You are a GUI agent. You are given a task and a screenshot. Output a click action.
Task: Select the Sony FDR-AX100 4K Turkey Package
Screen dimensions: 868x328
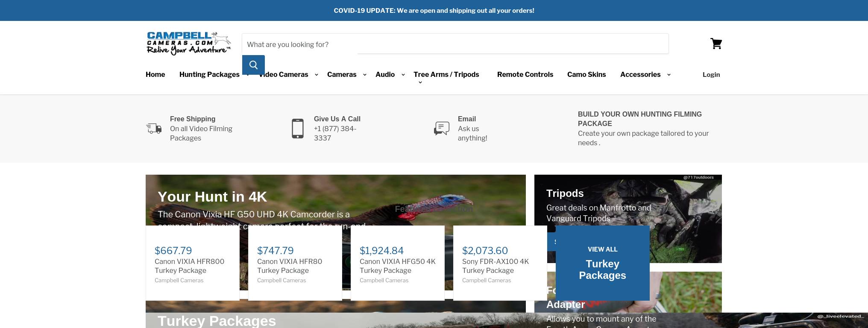point(496,266)
